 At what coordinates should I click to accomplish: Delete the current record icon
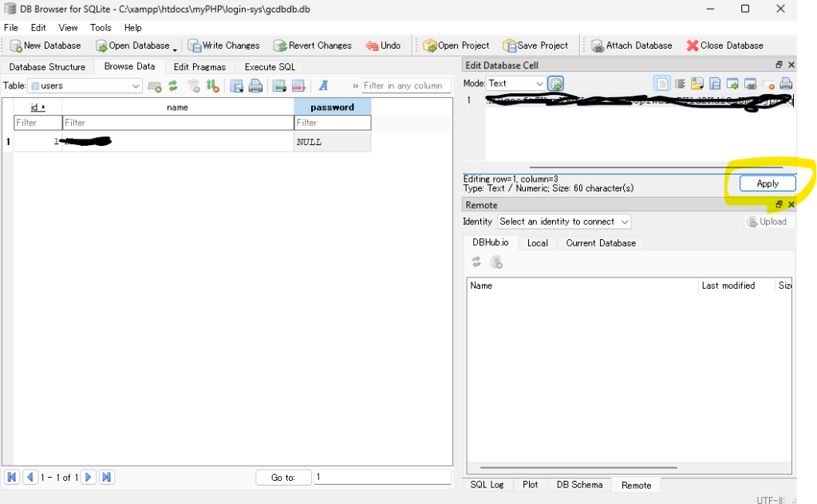click(298, 86)
